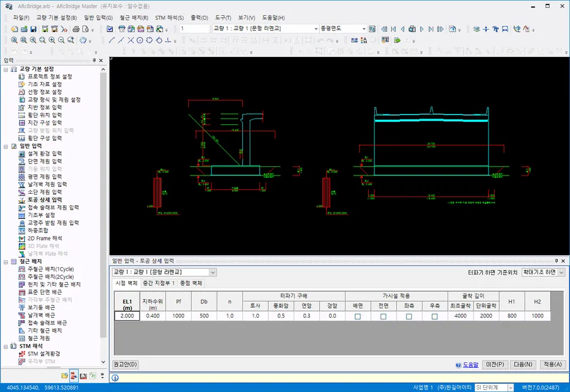Click the 3D box view icon
Viewport: 570px width, 392px height.
pyautogui.click(x=412, y=29)
